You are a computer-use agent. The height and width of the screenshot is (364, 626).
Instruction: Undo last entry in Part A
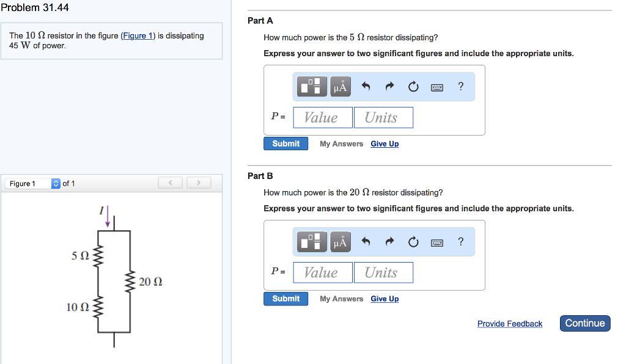[x=366, y=86]
